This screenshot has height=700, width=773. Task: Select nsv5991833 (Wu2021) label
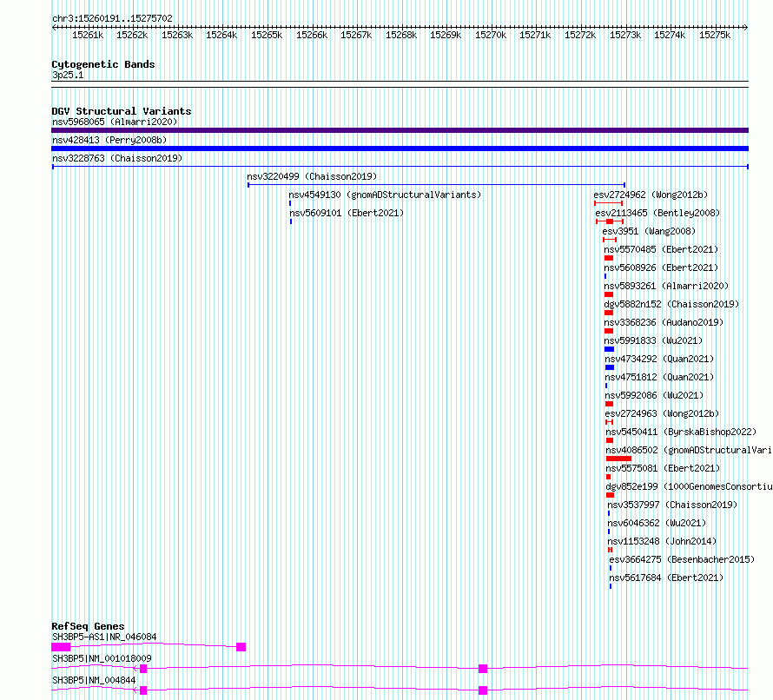point(653,340)
